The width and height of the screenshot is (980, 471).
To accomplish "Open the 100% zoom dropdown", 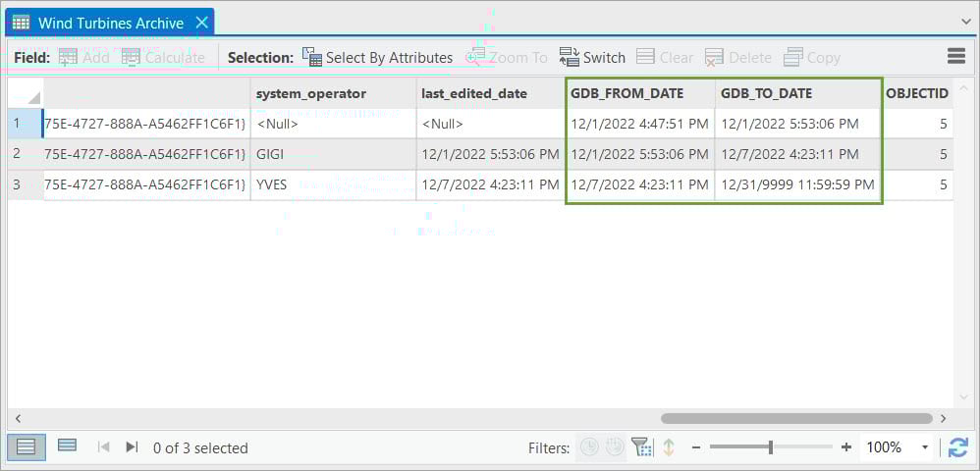I will click(x=925, y=447).
